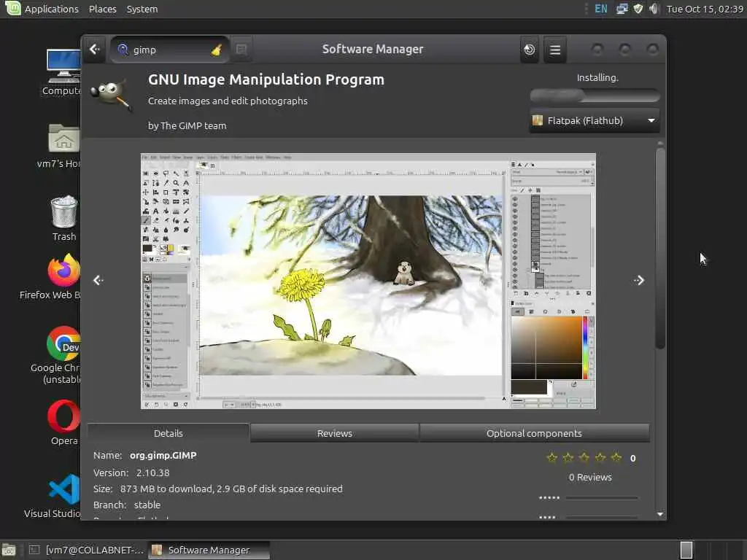
Task: Open the Places menu in top panel
Action: 102,9
